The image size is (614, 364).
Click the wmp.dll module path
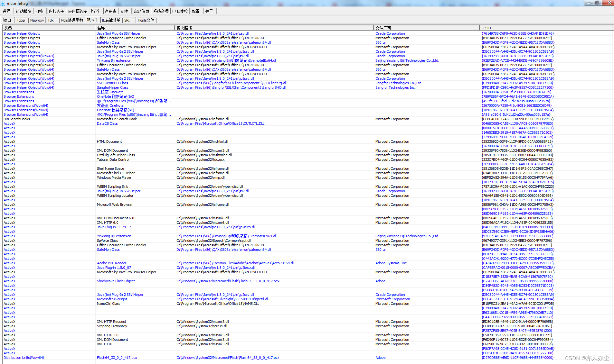[201, 177]
